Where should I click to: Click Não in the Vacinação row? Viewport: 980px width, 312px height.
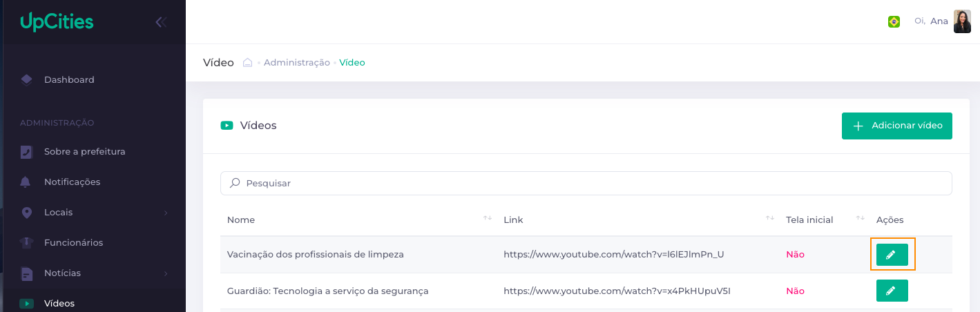coord(795,254)
